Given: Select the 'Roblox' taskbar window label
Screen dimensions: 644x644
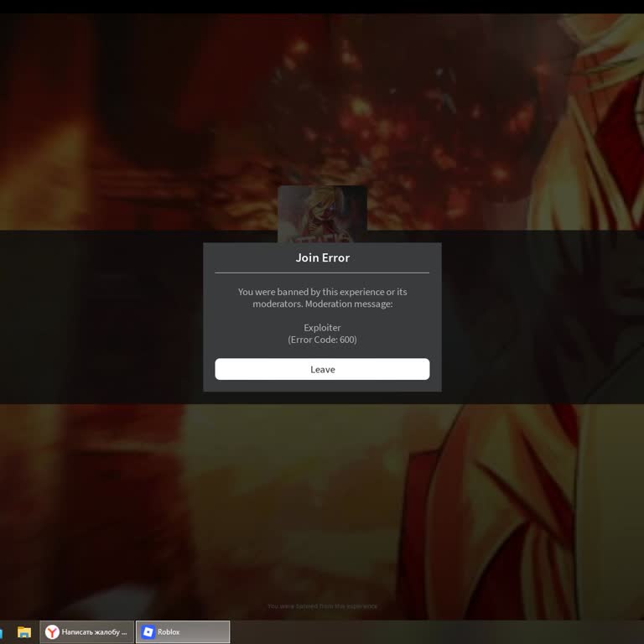Looking at the screenshot, I should coord(169,632).
